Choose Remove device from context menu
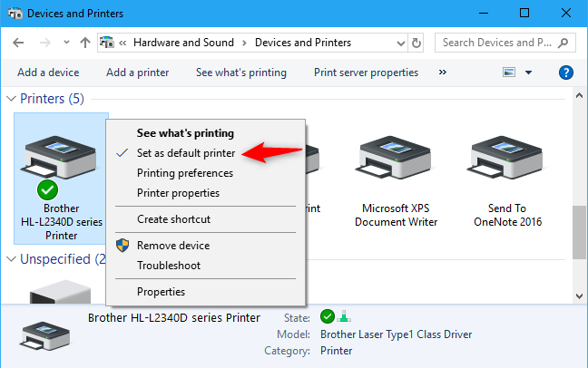This screenshot has width=588, height=368. tap(173, 246)
